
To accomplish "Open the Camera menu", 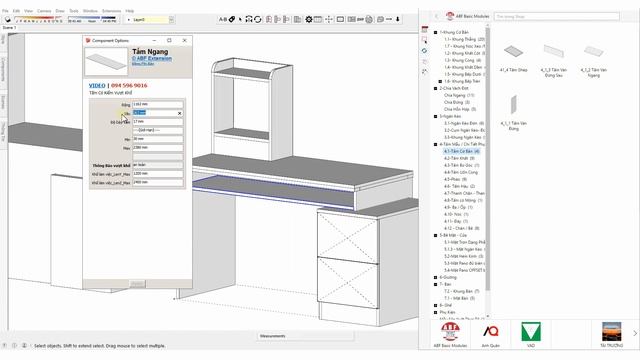I will (44, 11).
